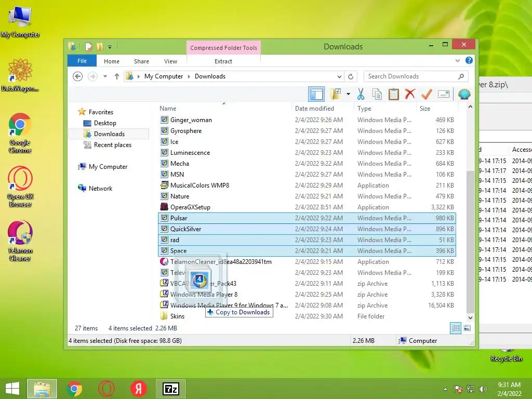The width and height of the screenshot is (532, 399).
Task: Select the Luminescence file
Action: [x=307, y=152]
